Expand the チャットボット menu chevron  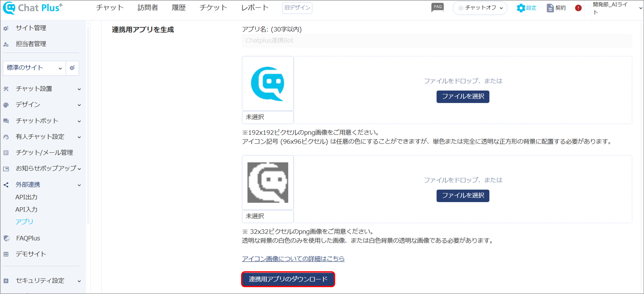click(79, 121)
